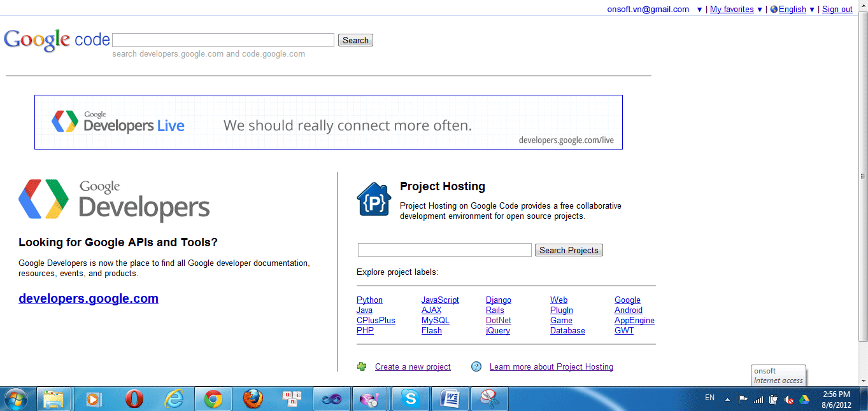Click the muted volume tray icon
Screen dimensions: 868x411
[x=789, y=399]
